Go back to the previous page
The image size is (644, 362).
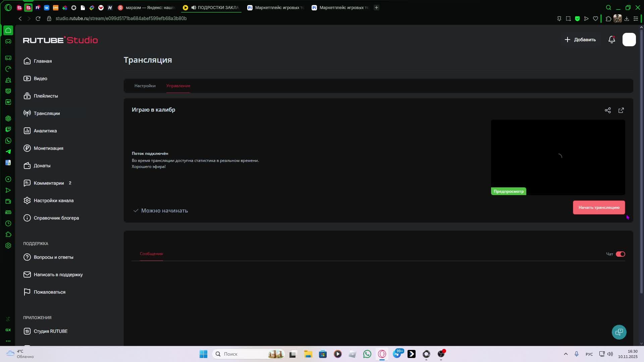coord(20,18)
